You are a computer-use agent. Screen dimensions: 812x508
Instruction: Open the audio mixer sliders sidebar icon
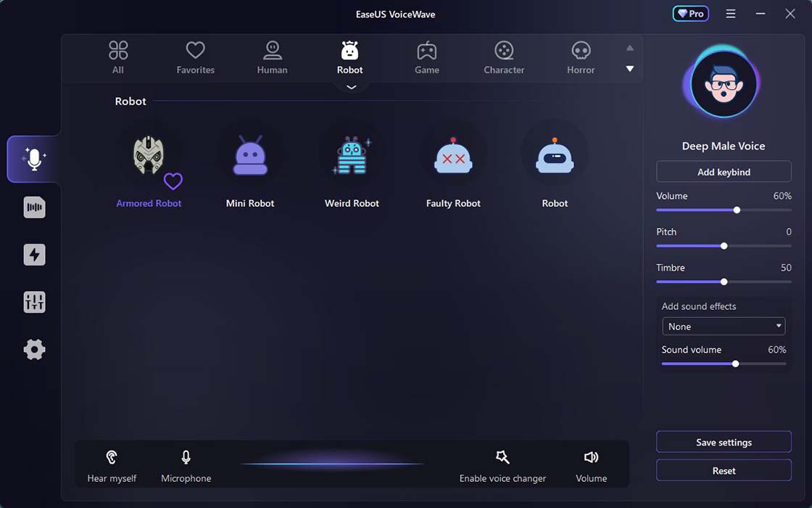point(34,302)
